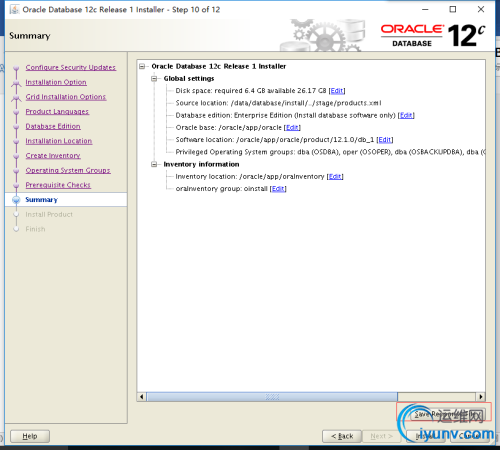The image size is (500, 450).
Task: Open Installation Location step
Action: pos(59,141)
